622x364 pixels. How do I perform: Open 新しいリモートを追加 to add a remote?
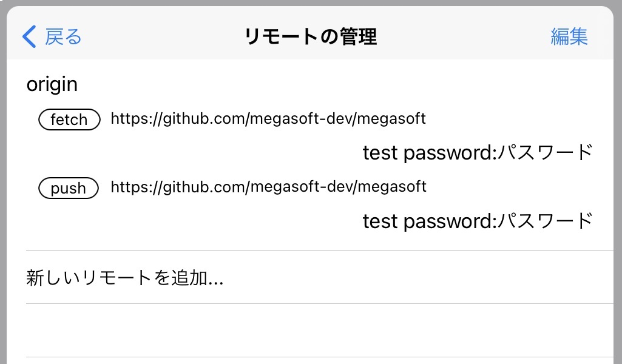point(124,277)
